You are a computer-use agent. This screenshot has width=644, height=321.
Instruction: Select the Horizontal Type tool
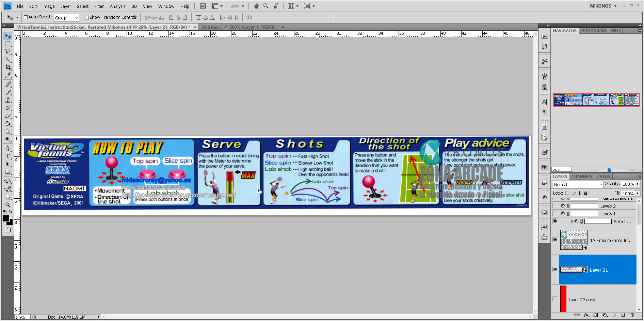point(7,157)
